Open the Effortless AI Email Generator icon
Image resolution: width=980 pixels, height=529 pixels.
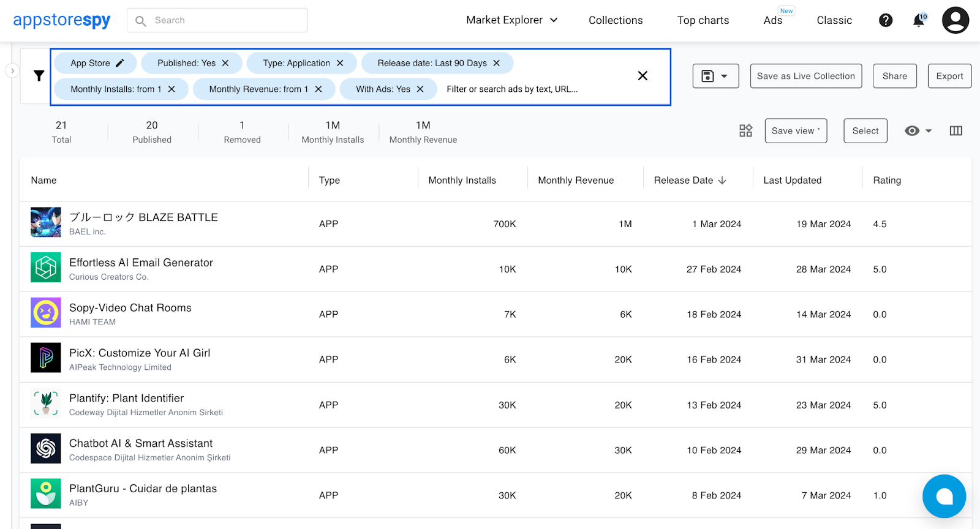click(46, 268)
